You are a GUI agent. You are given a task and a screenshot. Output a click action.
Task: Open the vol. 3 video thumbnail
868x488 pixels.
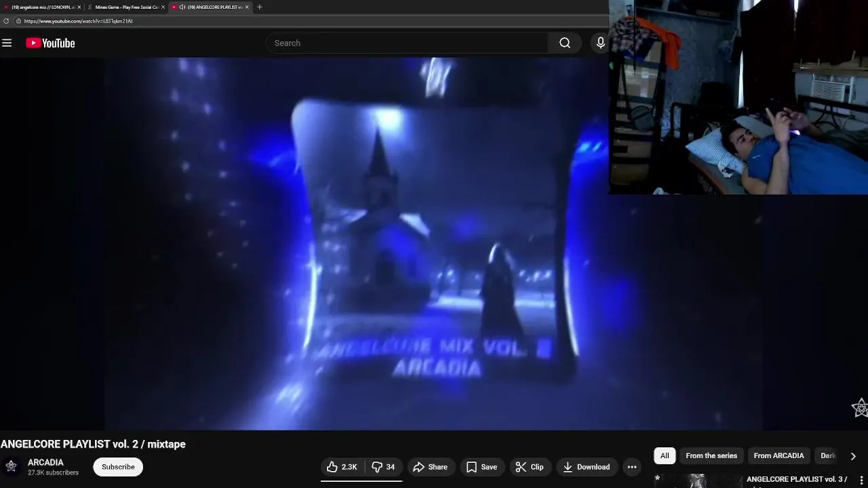pos(698,481)
